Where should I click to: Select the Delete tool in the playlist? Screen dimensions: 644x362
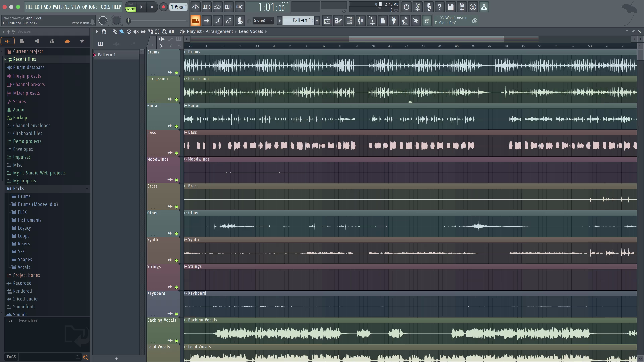click(129, 32)
